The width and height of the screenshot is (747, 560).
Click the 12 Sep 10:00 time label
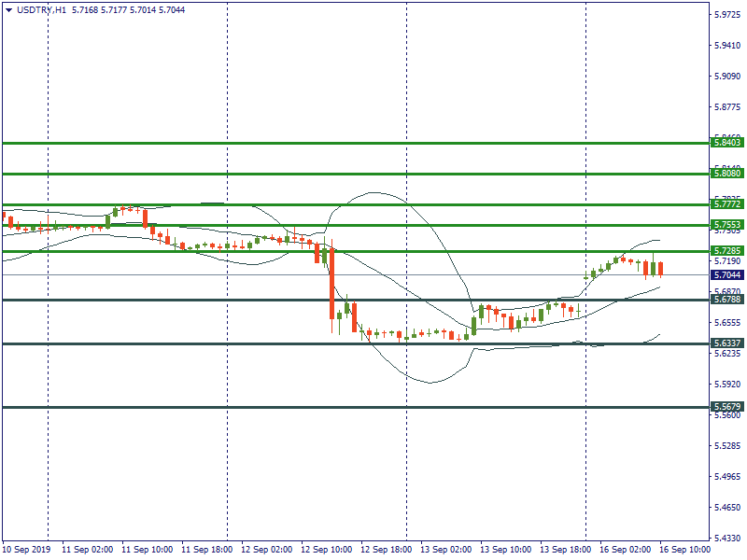click(325, 551)
